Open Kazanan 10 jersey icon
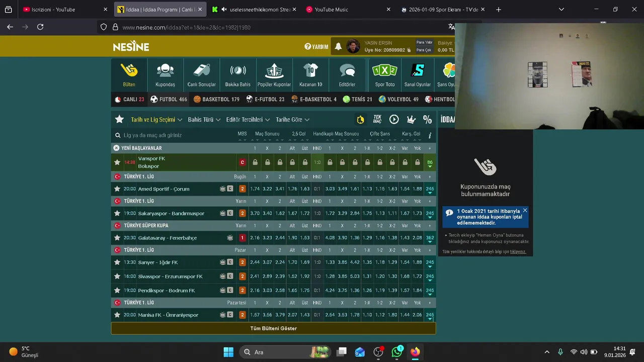 pyautogui.click(x=310, y=75)
